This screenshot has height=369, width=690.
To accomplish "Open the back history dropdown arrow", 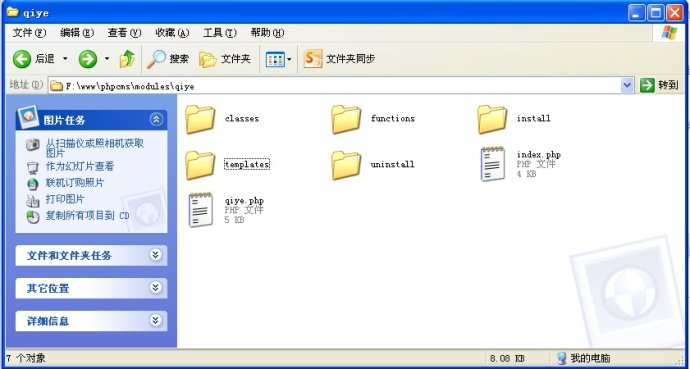I will coord(65,58).
